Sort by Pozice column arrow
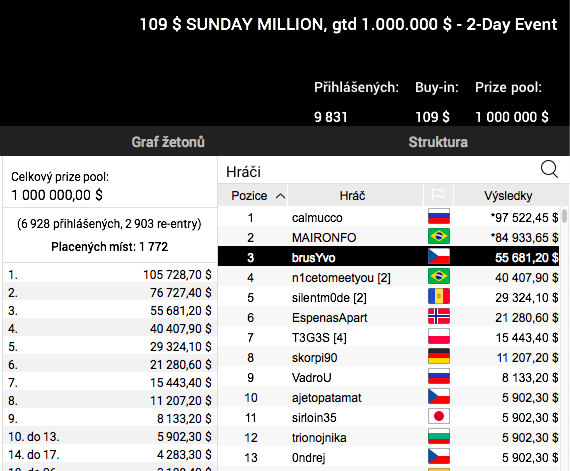Image resolution: width=570 pixels, height=471 pixels. (x=280, y=196)
